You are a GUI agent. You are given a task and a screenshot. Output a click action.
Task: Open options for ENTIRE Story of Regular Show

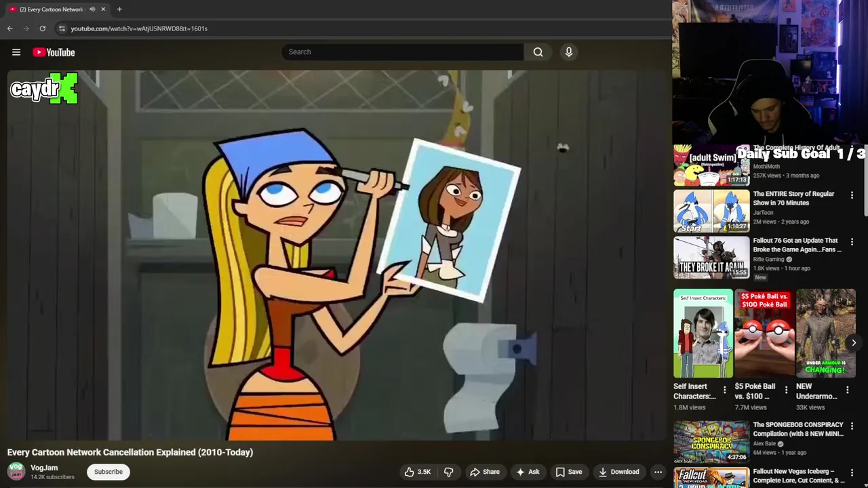852,195
